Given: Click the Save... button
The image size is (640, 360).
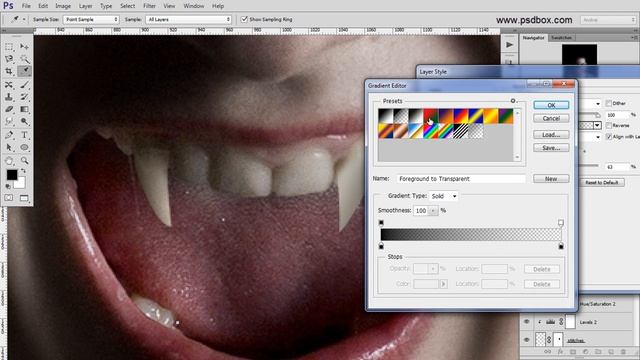Looking at the screenshot, I should (551, 148).
